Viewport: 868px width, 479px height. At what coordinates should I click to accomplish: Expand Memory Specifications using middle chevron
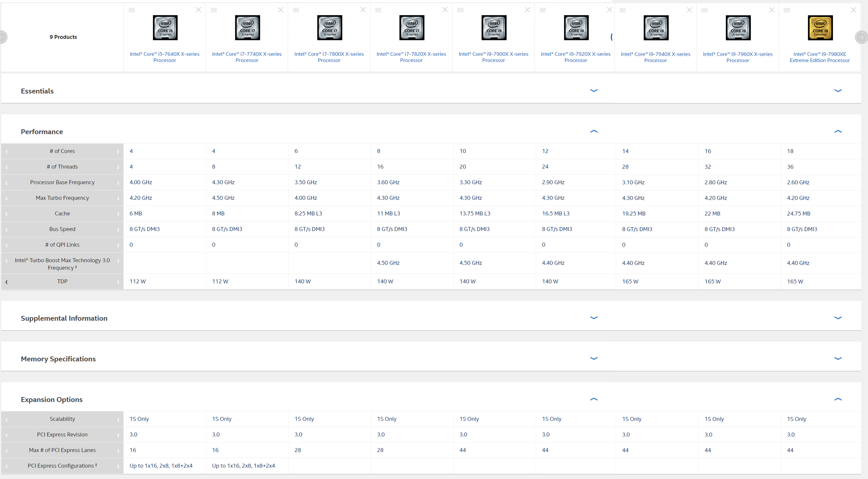[x=594, y=358]
